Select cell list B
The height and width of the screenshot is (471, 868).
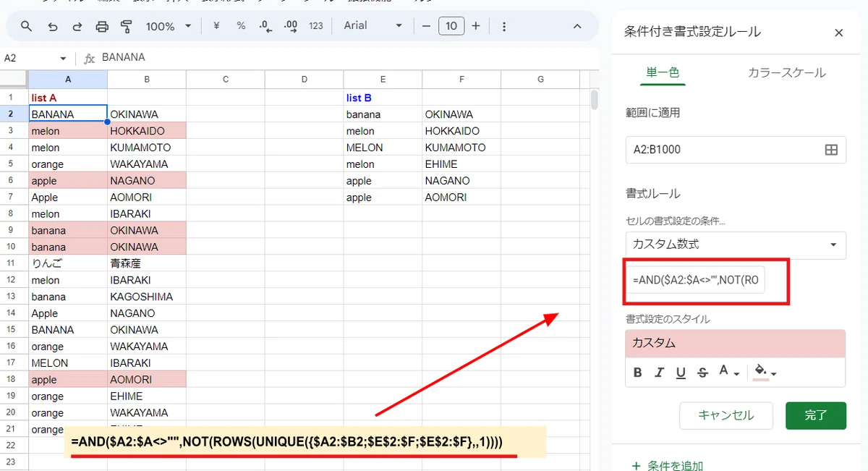(x=383, y=98)
